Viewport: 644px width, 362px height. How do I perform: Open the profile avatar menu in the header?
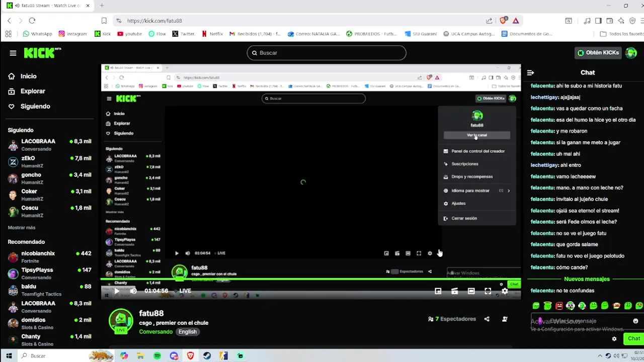[631, 53]
